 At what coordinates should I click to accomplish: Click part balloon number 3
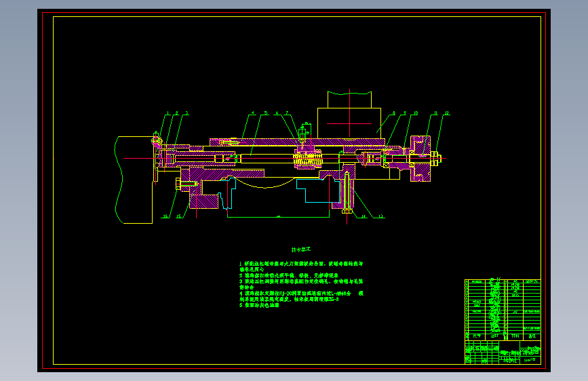[187, 113]
